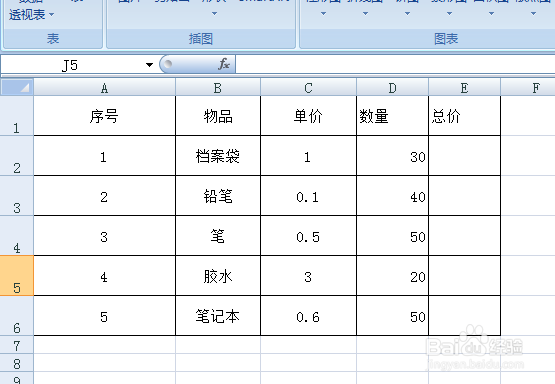Select row 2 by its header

click(x=17, y=156)
